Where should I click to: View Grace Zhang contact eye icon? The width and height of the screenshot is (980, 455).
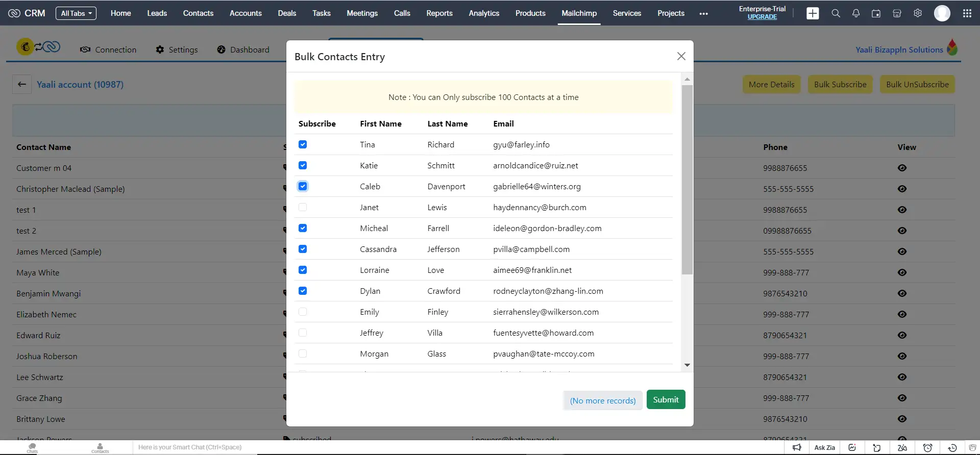click(x=902, y=398)
